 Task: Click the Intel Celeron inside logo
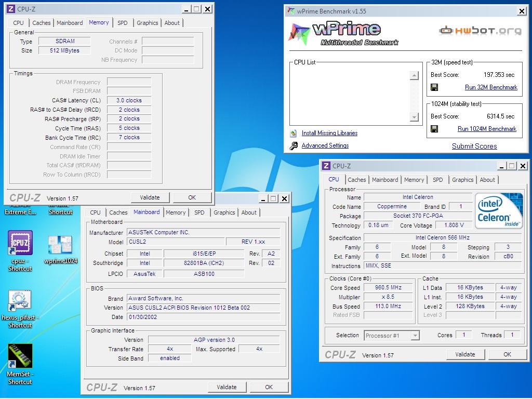coord(498,211)
